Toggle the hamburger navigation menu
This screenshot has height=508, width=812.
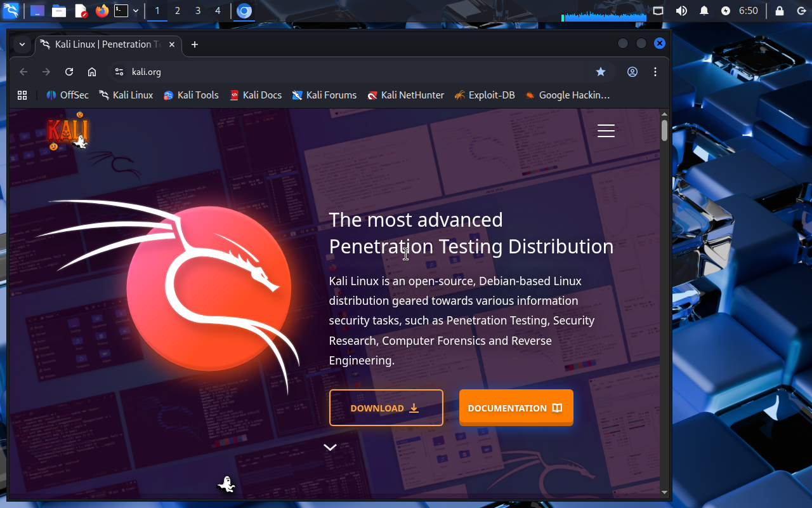(x=606, y=131)
